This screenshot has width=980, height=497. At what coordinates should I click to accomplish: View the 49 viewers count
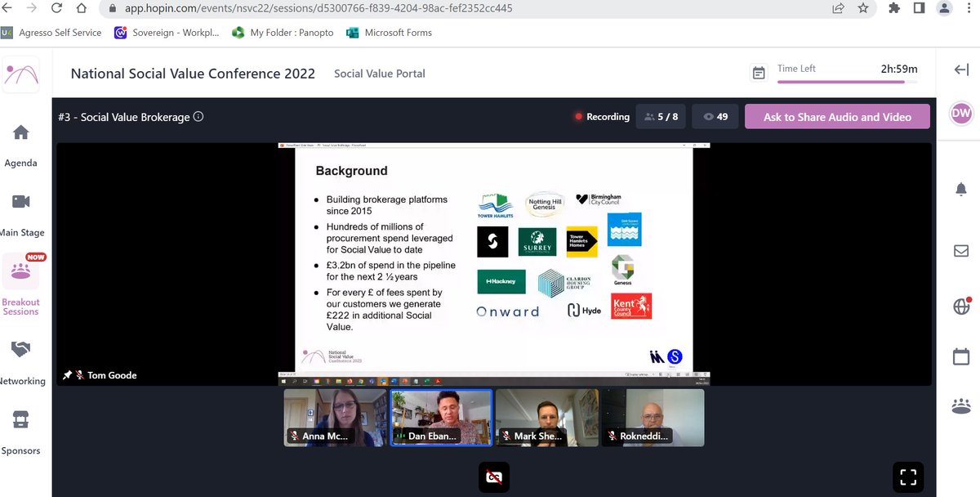715,117
